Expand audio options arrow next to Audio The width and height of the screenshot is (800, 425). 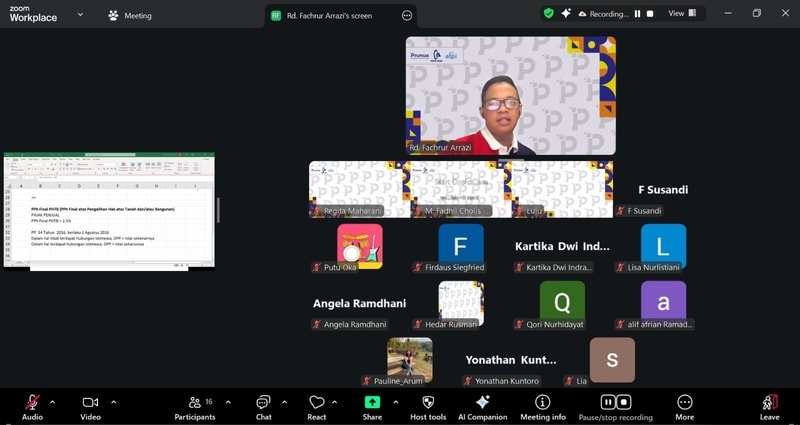point(53,402)
